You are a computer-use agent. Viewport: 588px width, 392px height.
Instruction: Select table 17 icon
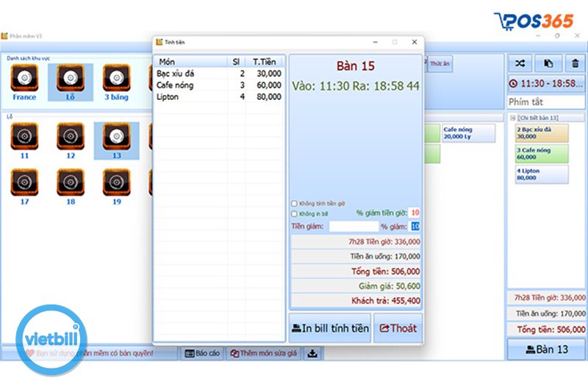[x=24, y=182]
